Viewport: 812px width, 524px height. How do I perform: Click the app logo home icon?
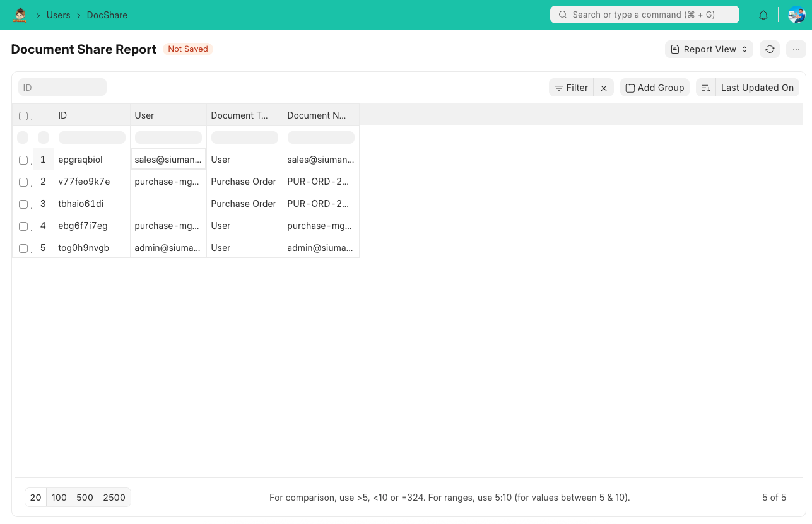[x=20, y=15]
